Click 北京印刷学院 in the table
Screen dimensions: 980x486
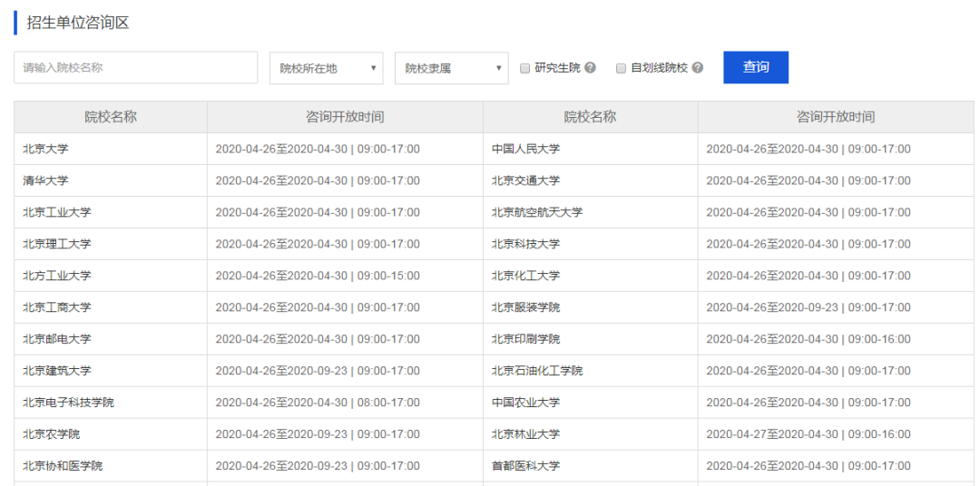point(525,339)
